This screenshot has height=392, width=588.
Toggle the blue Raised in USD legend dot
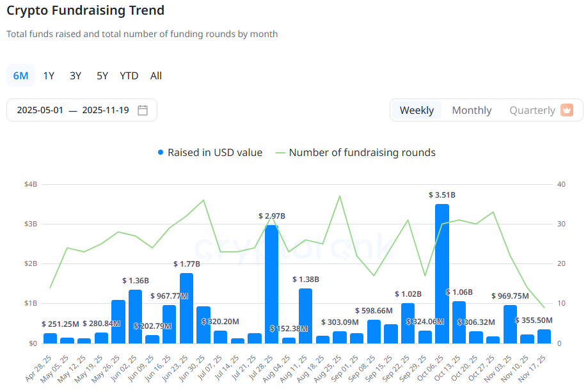coord(161,153)
